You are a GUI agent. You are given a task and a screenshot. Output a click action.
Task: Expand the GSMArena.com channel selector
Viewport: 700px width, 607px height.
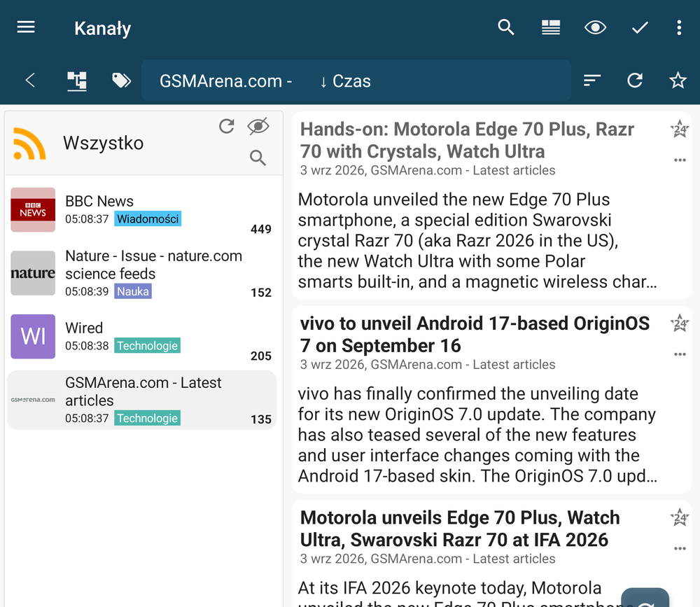225,81
